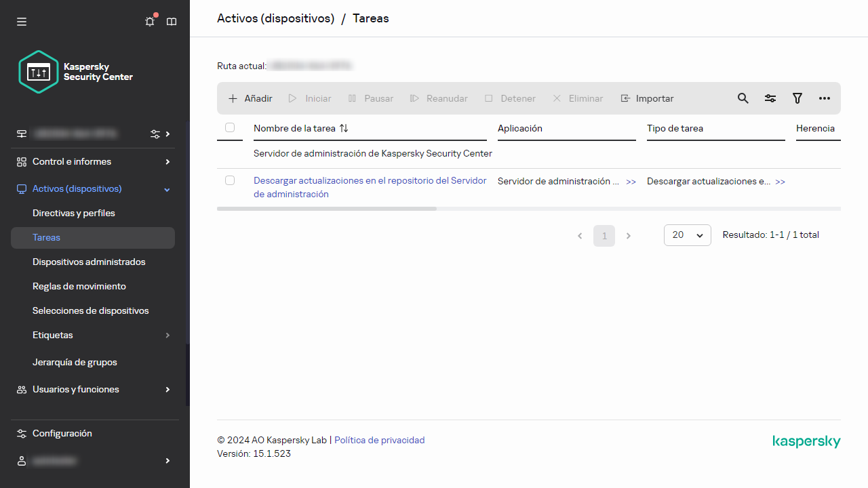The width and height of the screenshot is (868, 488).
Task: Open the Política de privacidad link
Action: [380, 441]
